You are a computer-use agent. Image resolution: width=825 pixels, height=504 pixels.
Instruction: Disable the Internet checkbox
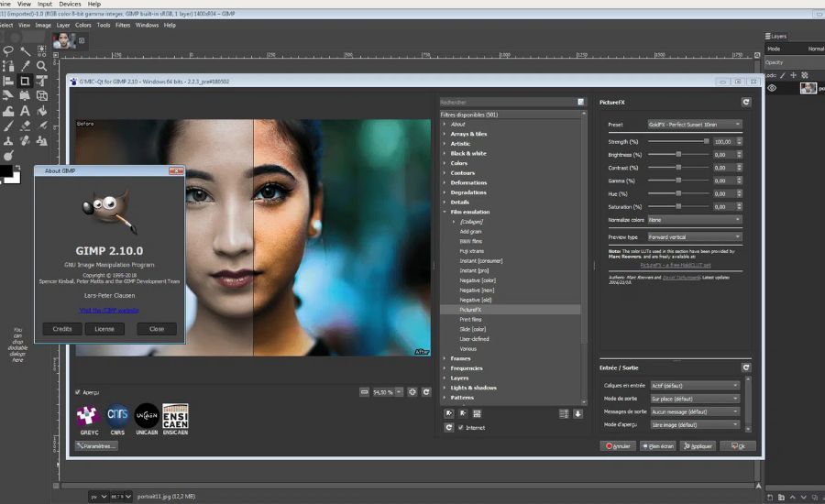[x=461, y=427]
